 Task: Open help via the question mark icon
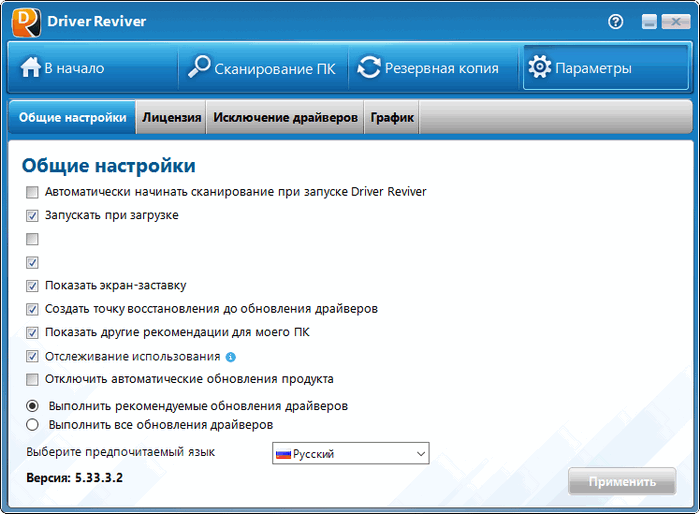tap(616, 21)
